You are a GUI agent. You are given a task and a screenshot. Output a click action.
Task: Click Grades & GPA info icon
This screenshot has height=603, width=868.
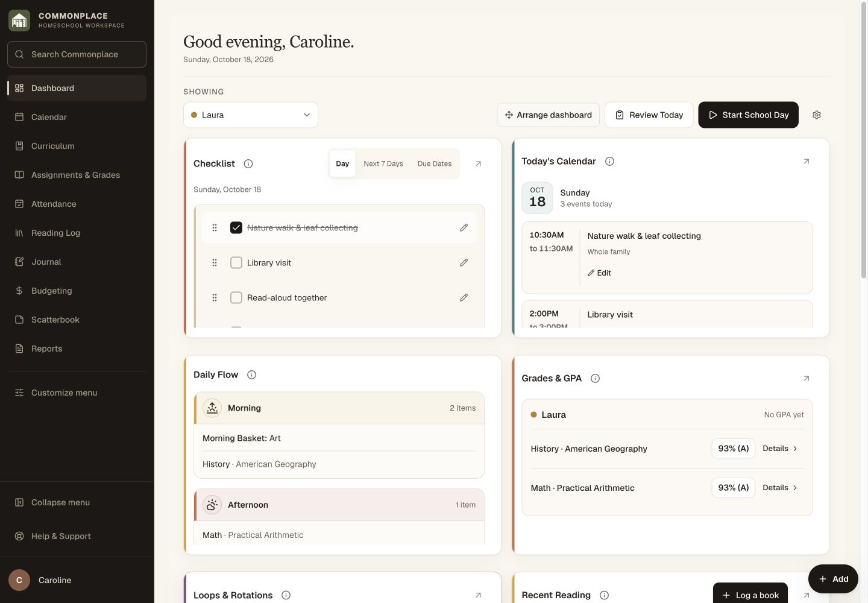pos(595,378)
